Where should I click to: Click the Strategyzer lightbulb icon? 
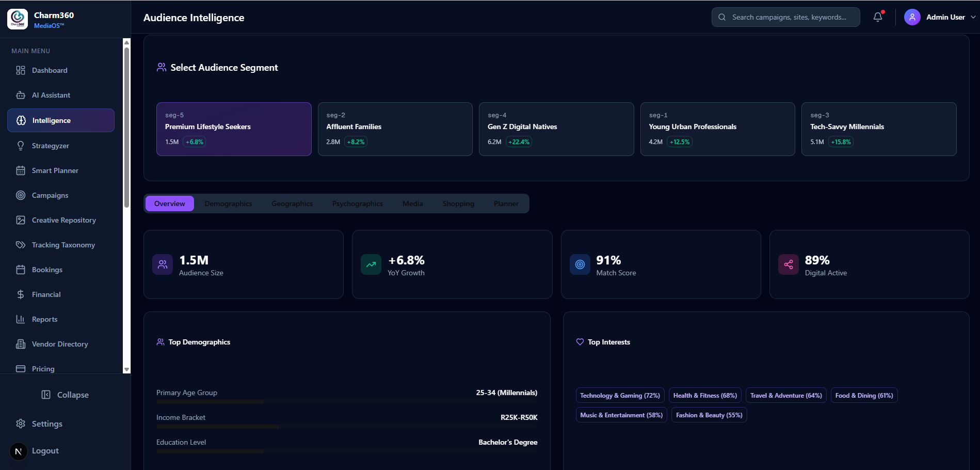pyautogui.click(x=21, y=146)
